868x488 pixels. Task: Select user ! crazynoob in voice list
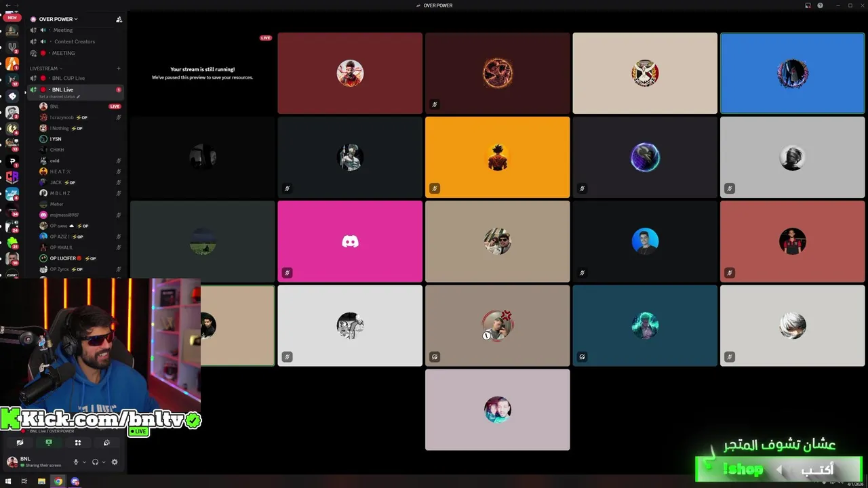pyautogui.click(x=79, y=117)
